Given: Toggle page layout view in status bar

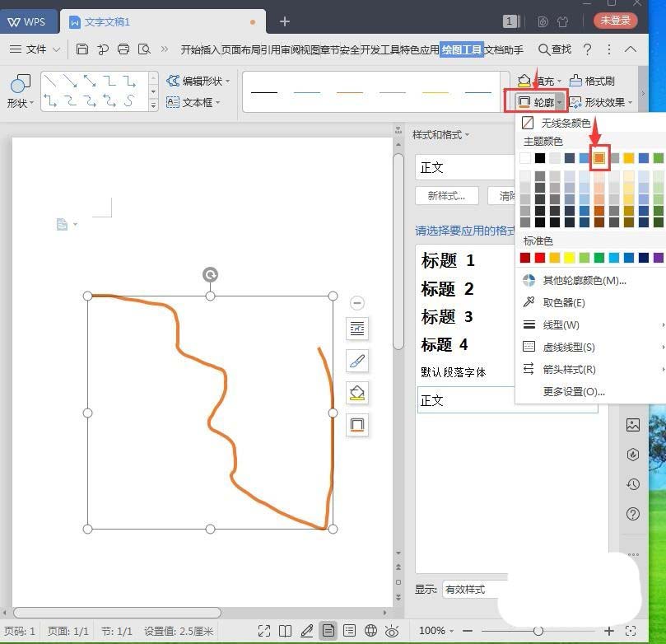Looking at the screenshot, I should tap(328, 632).
